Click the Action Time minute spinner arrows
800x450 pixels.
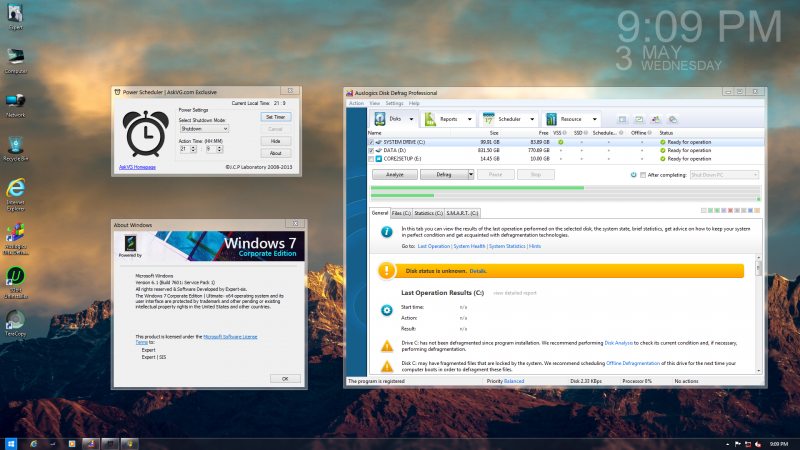[219, 149]
